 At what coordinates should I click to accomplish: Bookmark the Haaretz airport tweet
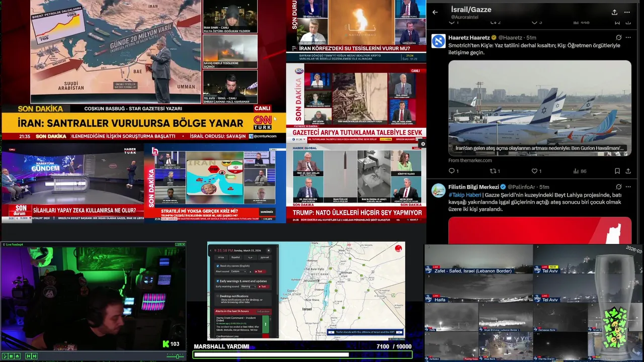tap(617, 171)
